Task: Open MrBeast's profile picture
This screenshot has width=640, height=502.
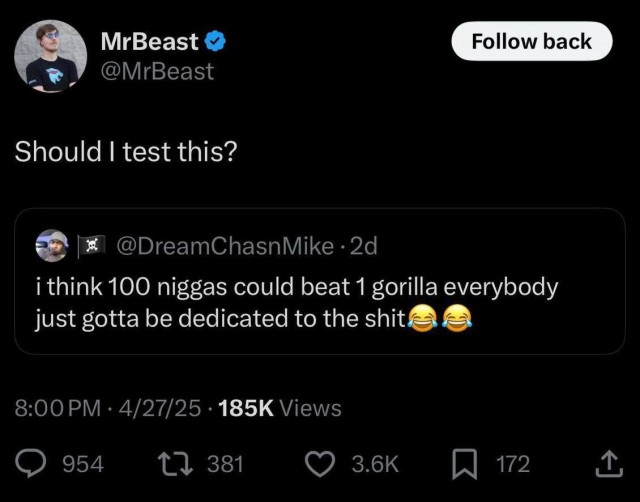Action: tap(50, 56)
